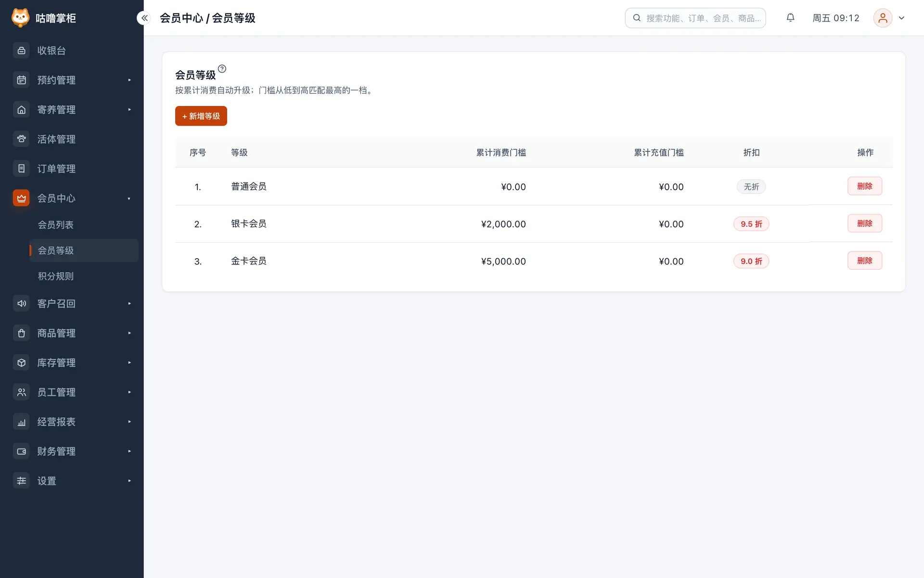Screen dimensions: 924x578
Task: Click the 咕噜掌柜 cat logo
Action: (20, 18)
